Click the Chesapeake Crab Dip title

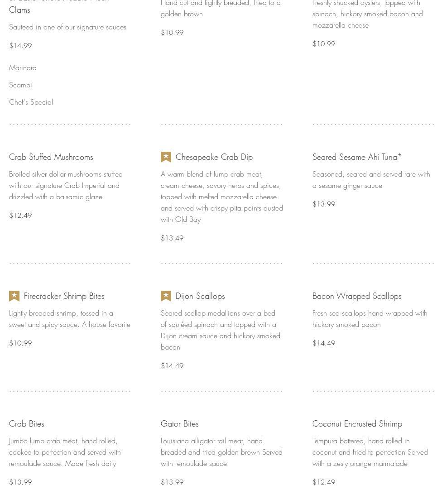(214, 157)
